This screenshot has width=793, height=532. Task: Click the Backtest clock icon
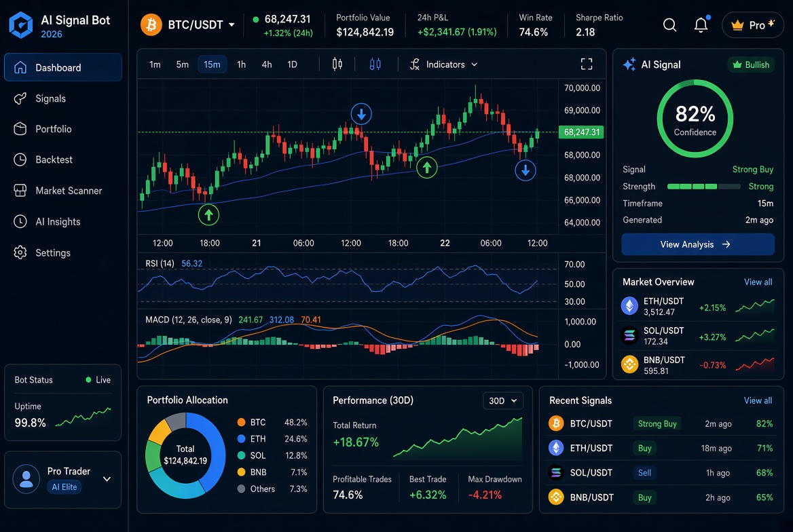click(x=20, y=159)
